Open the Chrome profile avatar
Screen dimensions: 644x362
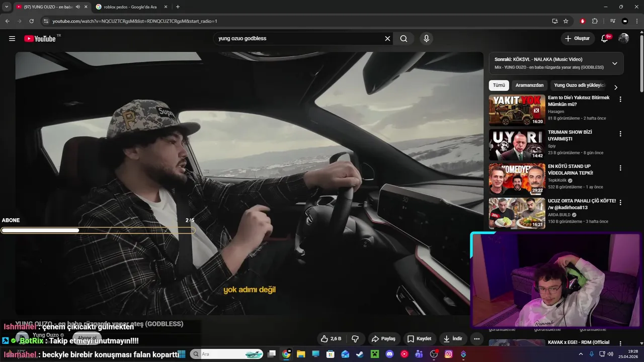coord(625,21)
